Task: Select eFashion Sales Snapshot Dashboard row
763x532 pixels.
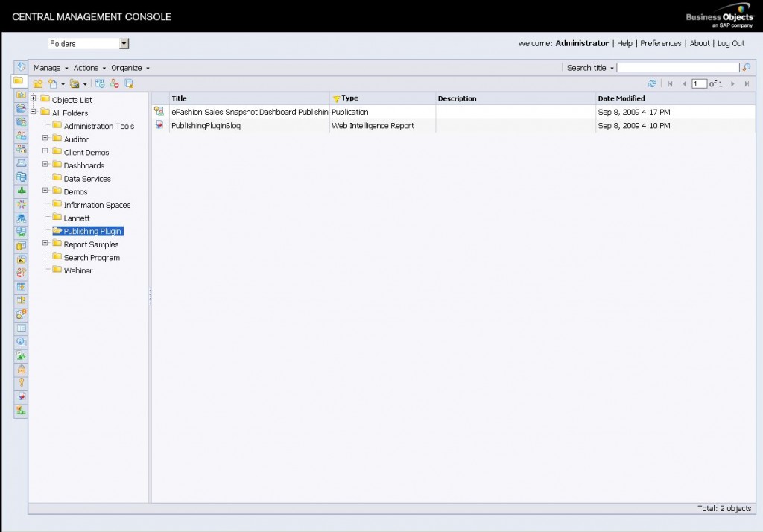Action: 453,112
